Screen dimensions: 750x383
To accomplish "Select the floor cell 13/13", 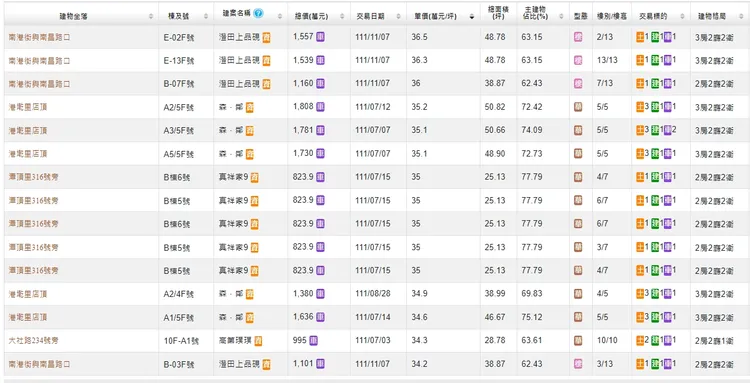I will coord(607,60).
